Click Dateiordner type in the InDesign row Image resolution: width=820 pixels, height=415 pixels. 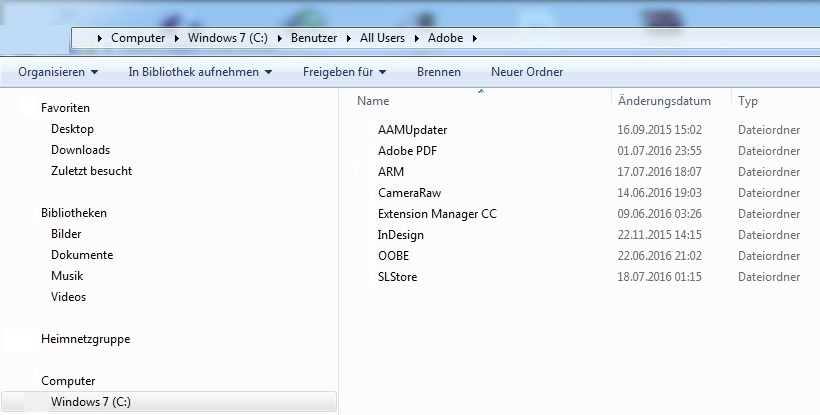coord(769,235)
